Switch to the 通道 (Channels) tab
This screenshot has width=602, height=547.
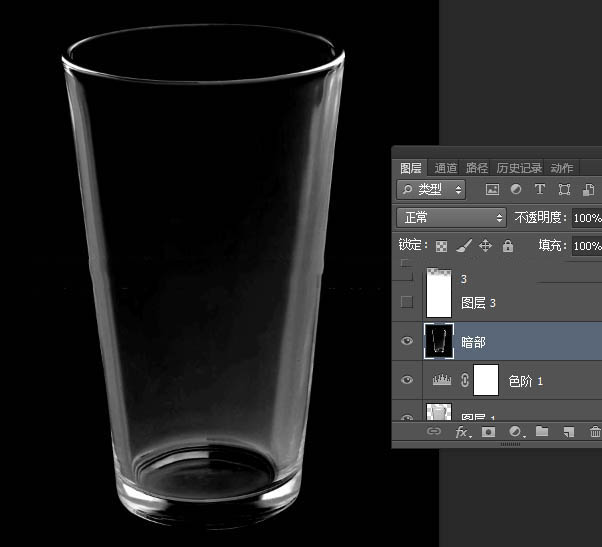(445, 168)
